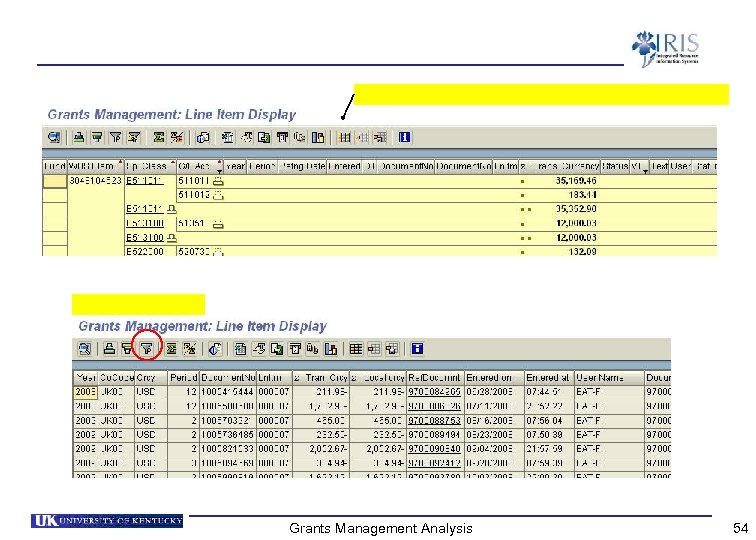Viewport: 756px width, 540px height.
Task: Click the amount 183.44
Action: [582, 195]
